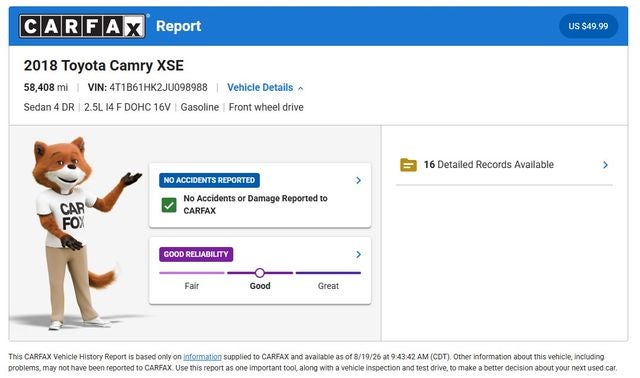
Task: Open the Good Reliability chevron arrow
Action: (x=358, y=254)
